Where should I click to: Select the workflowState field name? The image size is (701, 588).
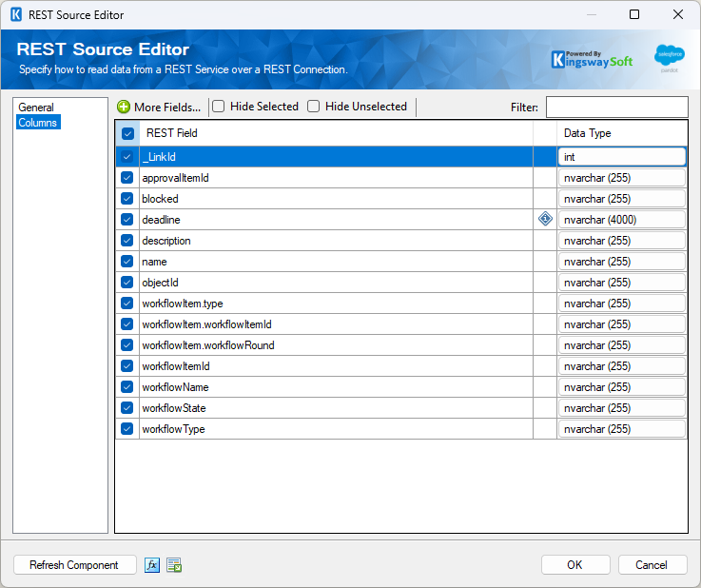[x=174, y=408]
